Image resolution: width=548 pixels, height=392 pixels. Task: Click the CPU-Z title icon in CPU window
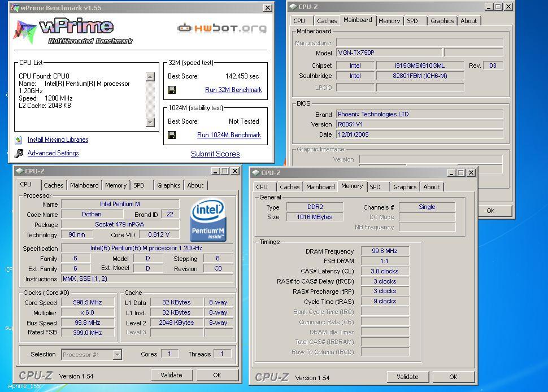(19, 171)
